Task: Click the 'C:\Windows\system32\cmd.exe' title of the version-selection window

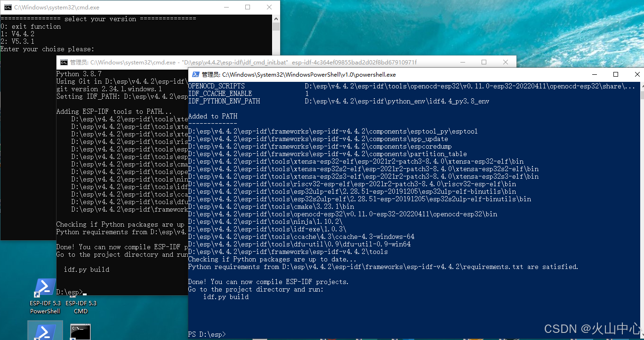Action: click(56, 8)
